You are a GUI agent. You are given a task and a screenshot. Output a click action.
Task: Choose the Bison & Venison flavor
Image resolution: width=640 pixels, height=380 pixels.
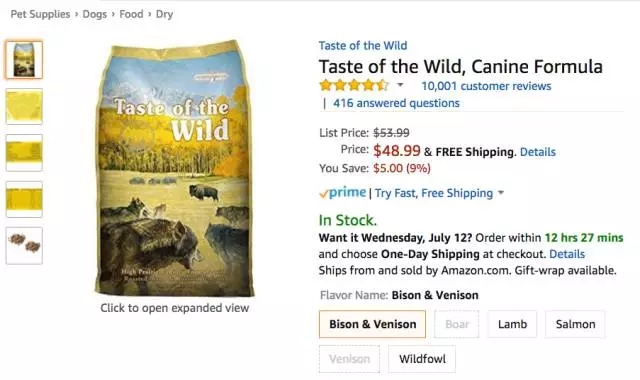(x=372, y=324)
